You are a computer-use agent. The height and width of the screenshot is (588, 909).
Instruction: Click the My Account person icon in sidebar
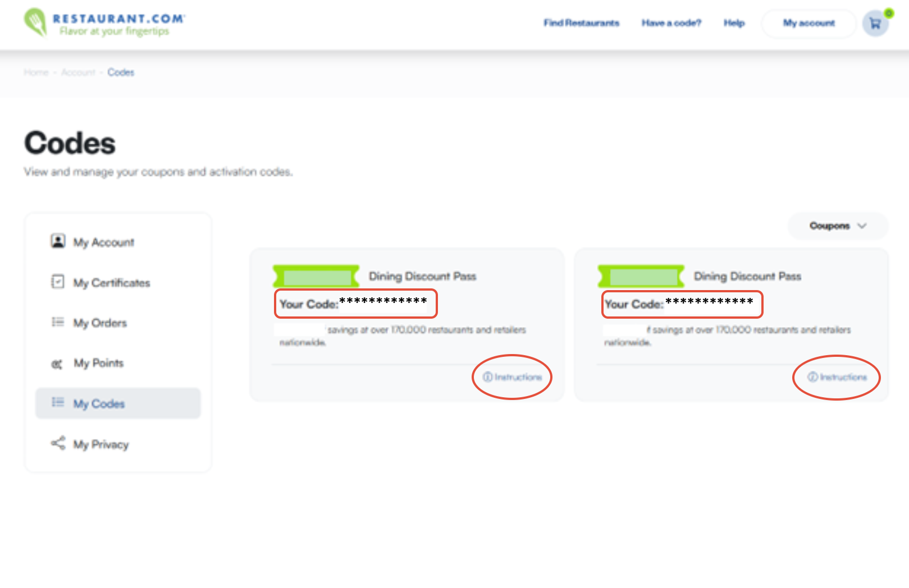tap(58, 241)
